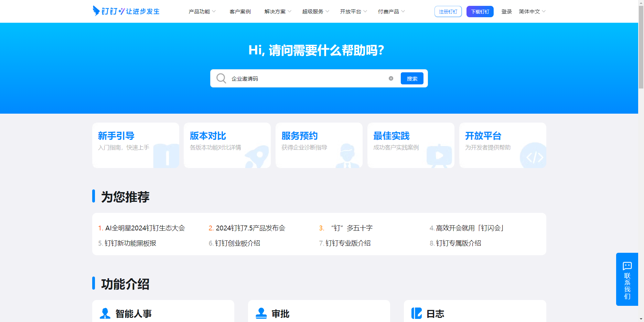Click the 日志 heading text
Screen dimensions: 644x322
(435, 314)
